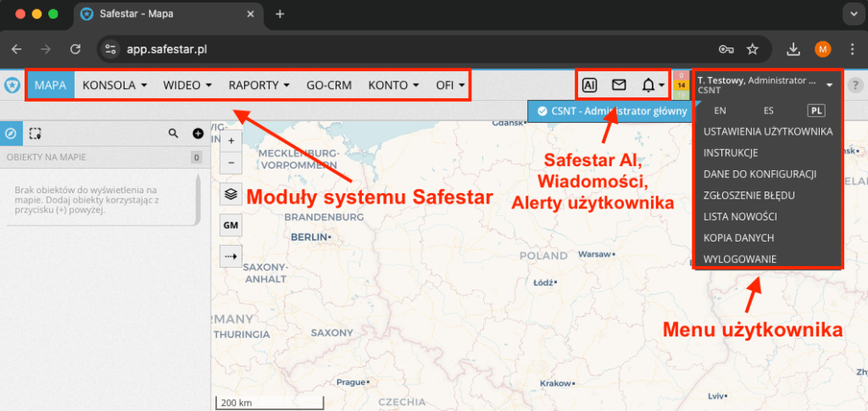Click the green alert counter
868x411 pixels.
(681, 95)
